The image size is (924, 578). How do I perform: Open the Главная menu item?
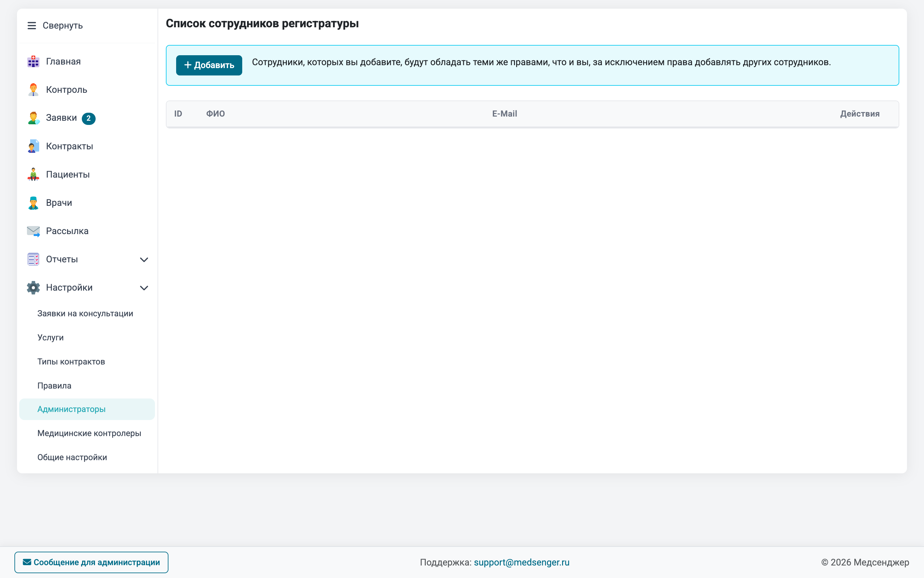coord(64,62)
